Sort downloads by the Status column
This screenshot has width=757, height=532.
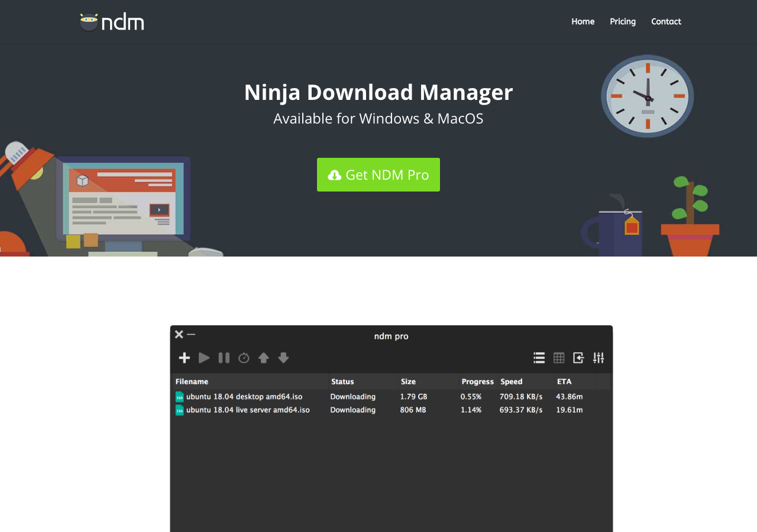point(342,381)
